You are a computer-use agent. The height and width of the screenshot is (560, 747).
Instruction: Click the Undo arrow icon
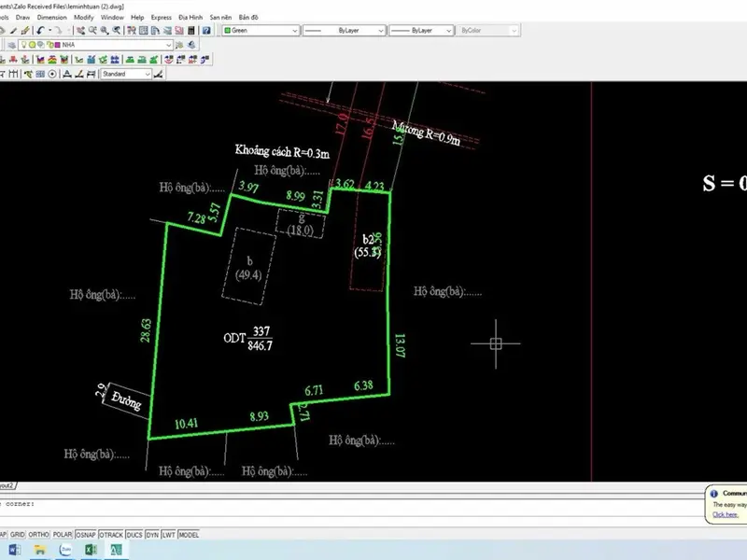click(x=40, y=30)
